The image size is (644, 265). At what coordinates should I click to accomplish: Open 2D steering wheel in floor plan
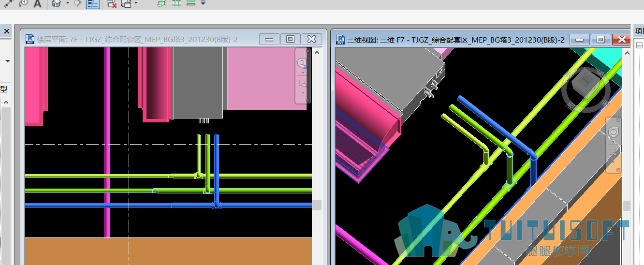coord(302,63)
